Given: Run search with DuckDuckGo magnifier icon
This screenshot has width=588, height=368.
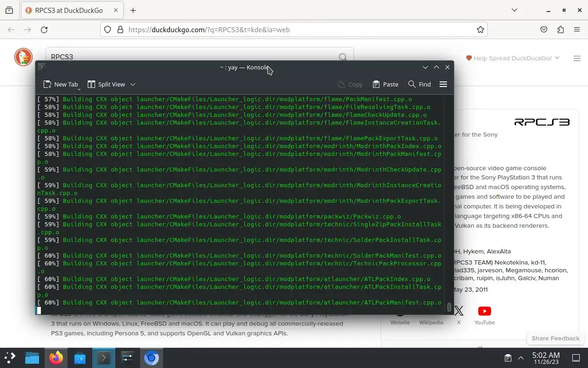Looking at the screenshot, I should point(343,57).
